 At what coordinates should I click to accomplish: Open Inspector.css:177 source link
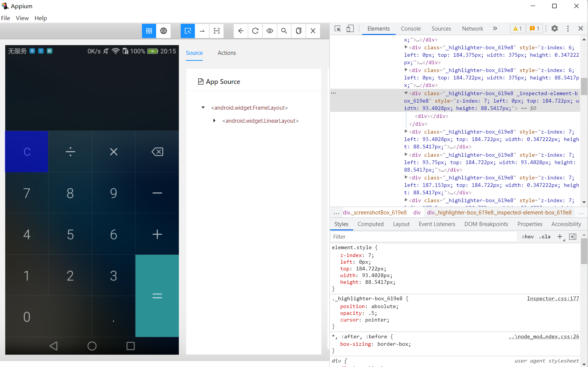pos(553,299)
